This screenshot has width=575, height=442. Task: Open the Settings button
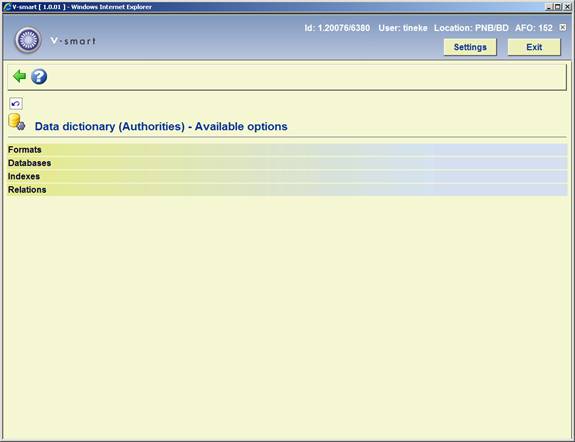pos(470,47)
